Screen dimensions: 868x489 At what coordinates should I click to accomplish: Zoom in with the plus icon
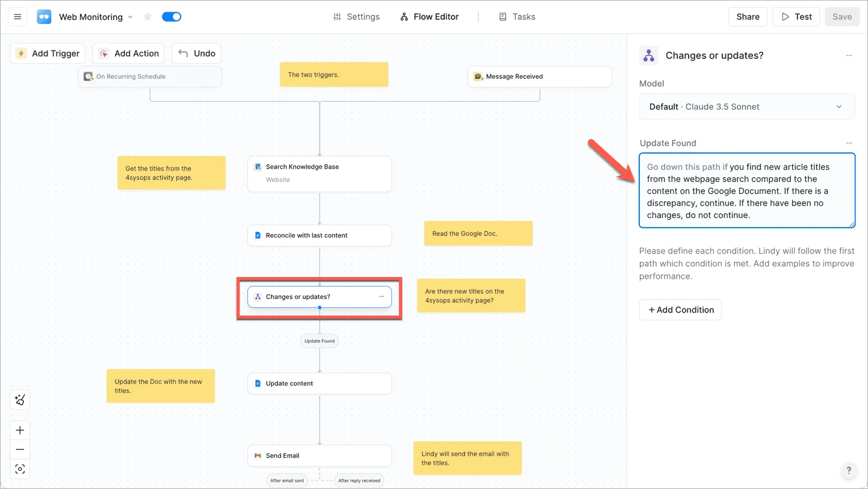pos(19,429)
